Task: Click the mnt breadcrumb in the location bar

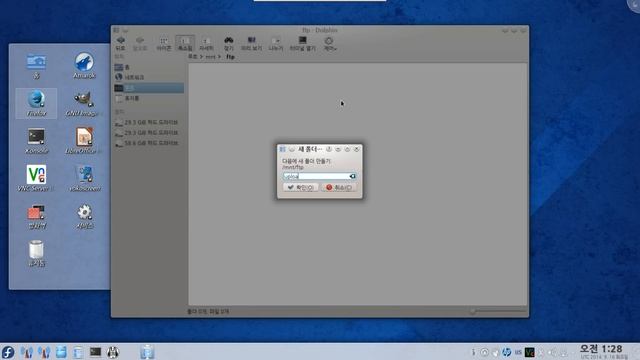Action: pos(210,57)
